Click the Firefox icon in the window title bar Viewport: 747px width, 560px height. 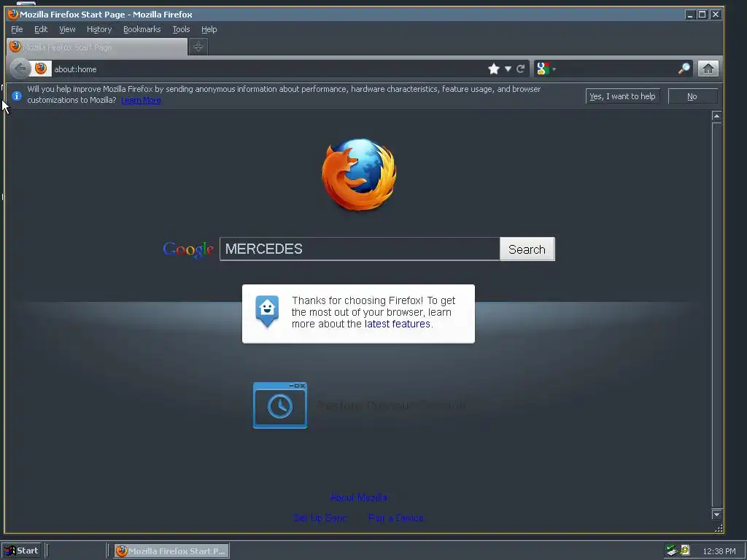[x=13, y=15]
